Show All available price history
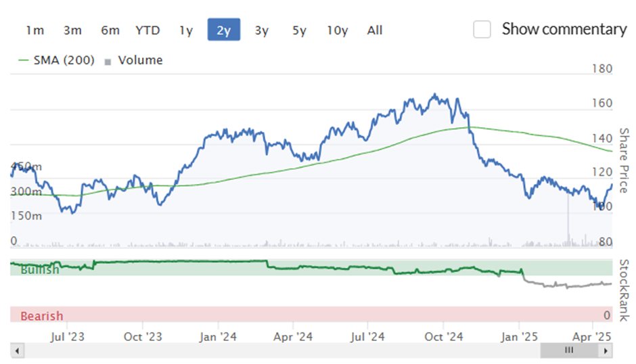The height and width of the screenshot is (364, 636). pyautogui.click(x=375, y=30)
